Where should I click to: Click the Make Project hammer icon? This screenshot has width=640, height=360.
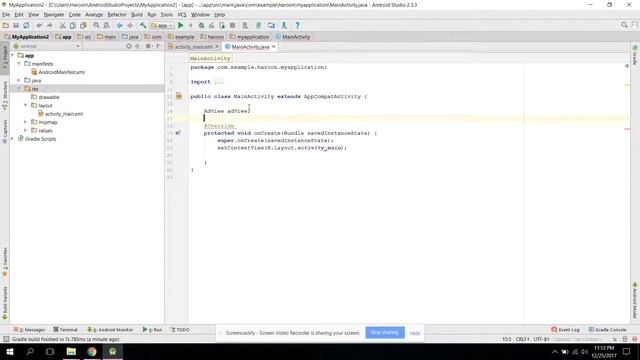(x=143, y=25)
